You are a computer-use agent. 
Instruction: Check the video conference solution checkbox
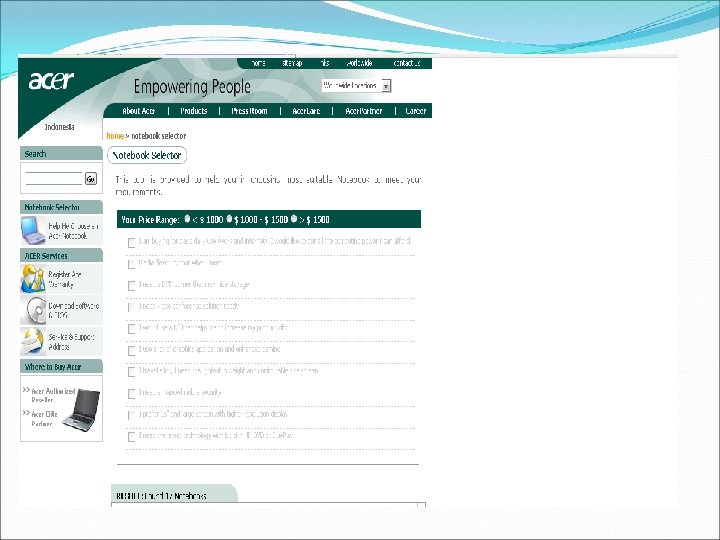pyautogui.click(x=131, y=307)
